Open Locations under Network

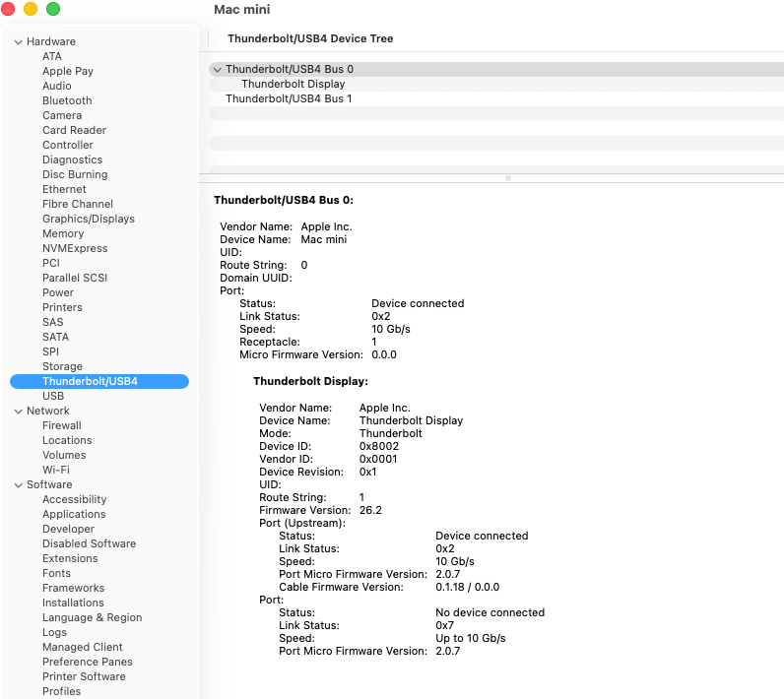pyautogui.click(x=68, y=440)
